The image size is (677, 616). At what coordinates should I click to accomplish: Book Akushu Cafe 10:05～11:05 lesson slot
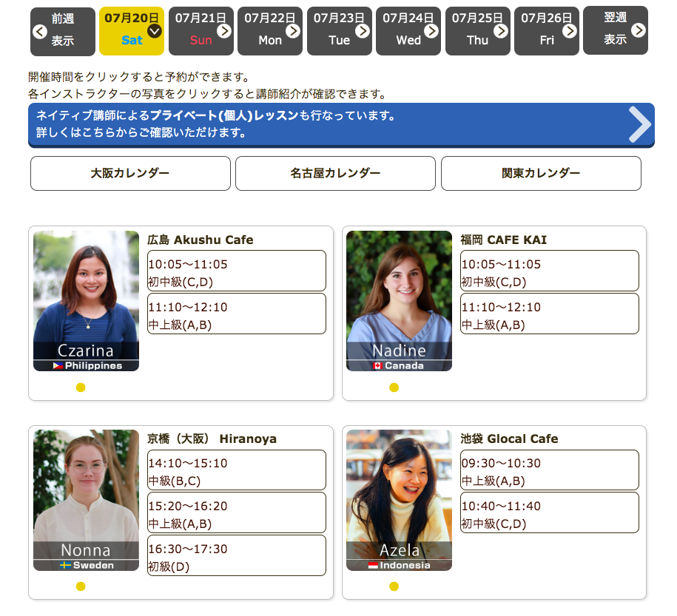(x=237, y=271)
